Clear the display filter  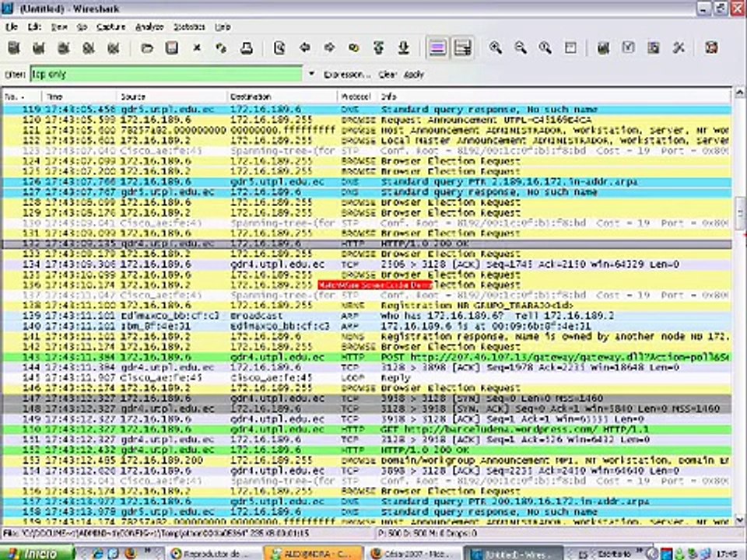[388, 75]
